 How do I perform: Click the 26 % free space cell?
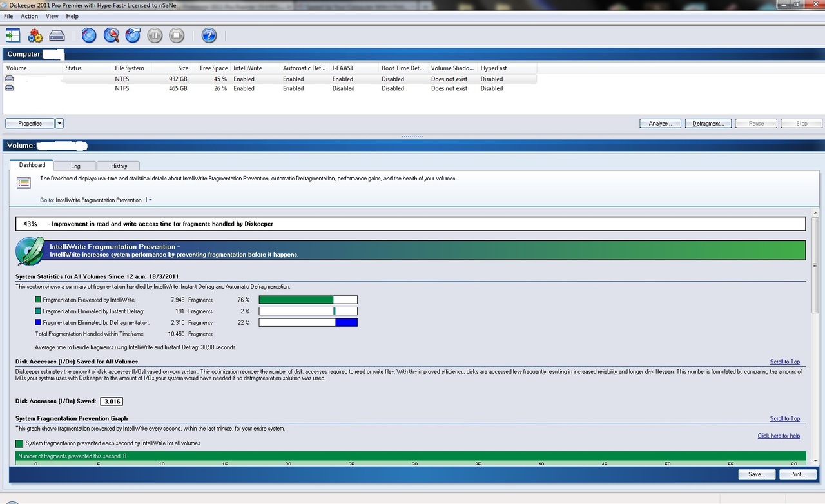coord(220,88)
